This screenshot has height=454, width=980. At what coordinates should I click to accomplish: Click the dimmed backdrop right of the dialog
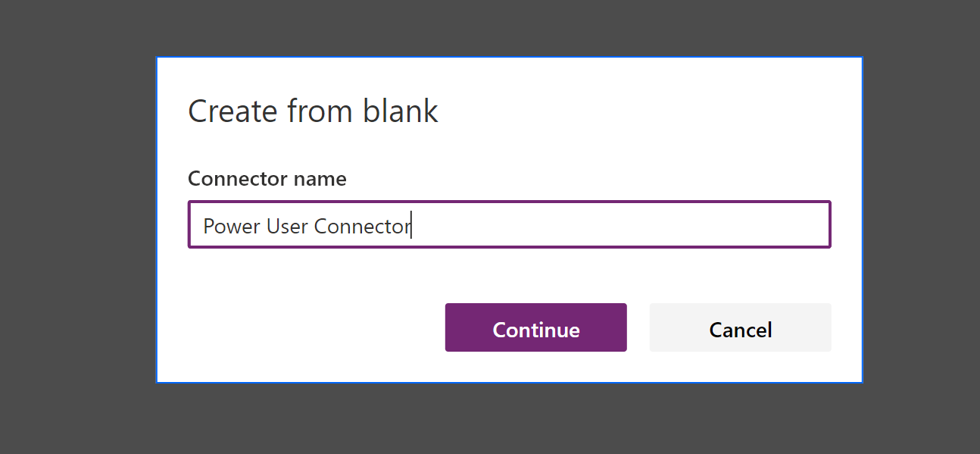point(920,227)
